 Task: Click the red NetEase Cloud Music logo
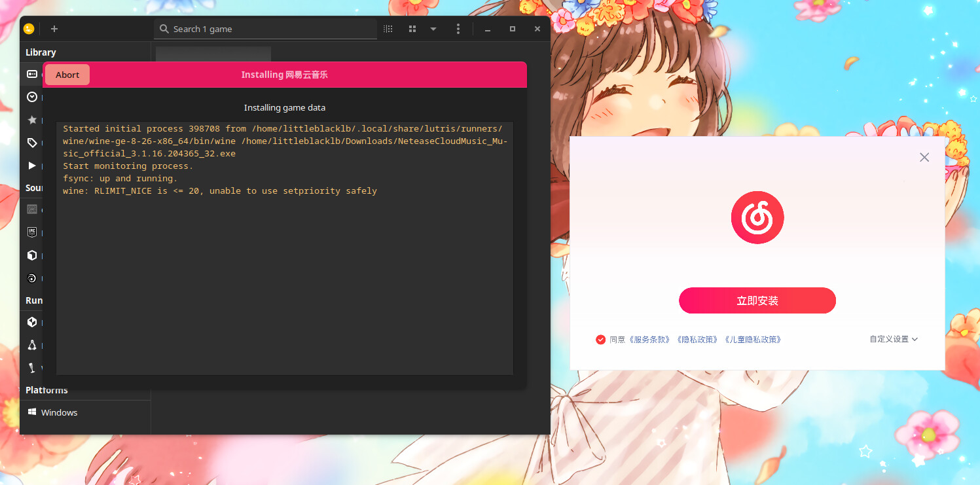[757, 217]
